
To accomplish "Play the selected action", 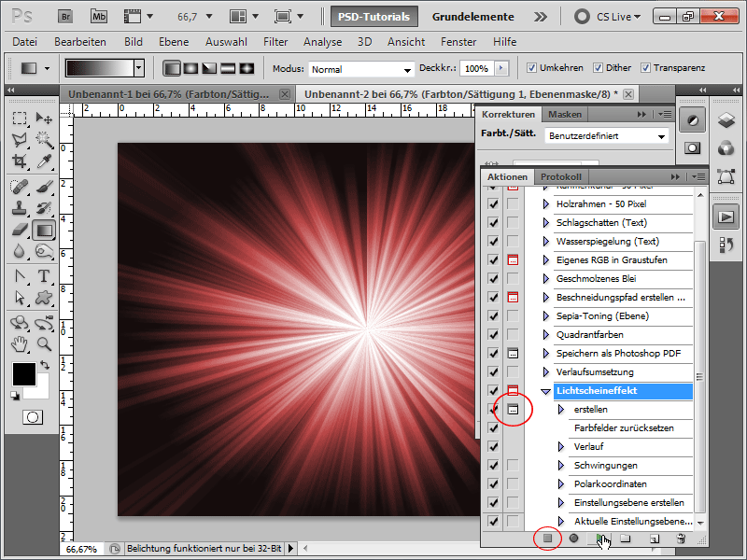I will click(599, 539).
